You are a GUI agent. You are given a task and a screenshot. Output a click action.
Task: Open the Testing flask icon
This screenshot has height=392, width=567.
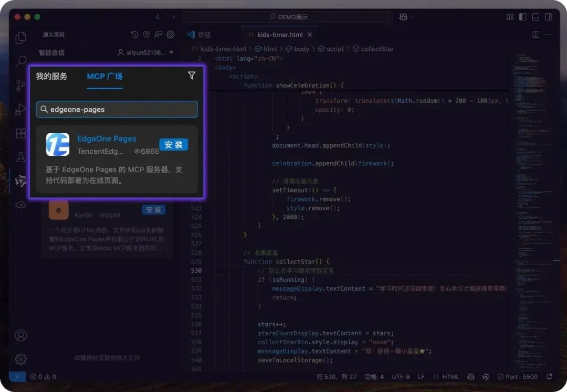click(x=20, y=157)
